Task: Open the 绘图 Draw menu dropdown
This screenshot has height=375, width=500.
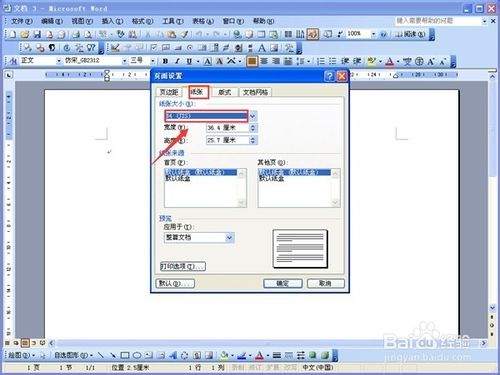Action: pyautogui.click(x=21, y=355)
